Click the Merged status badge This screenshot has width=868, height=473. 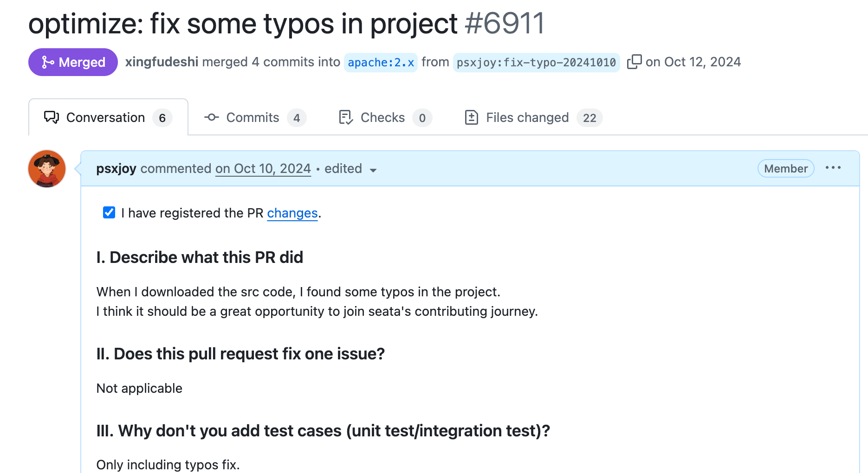pos(72,62)
